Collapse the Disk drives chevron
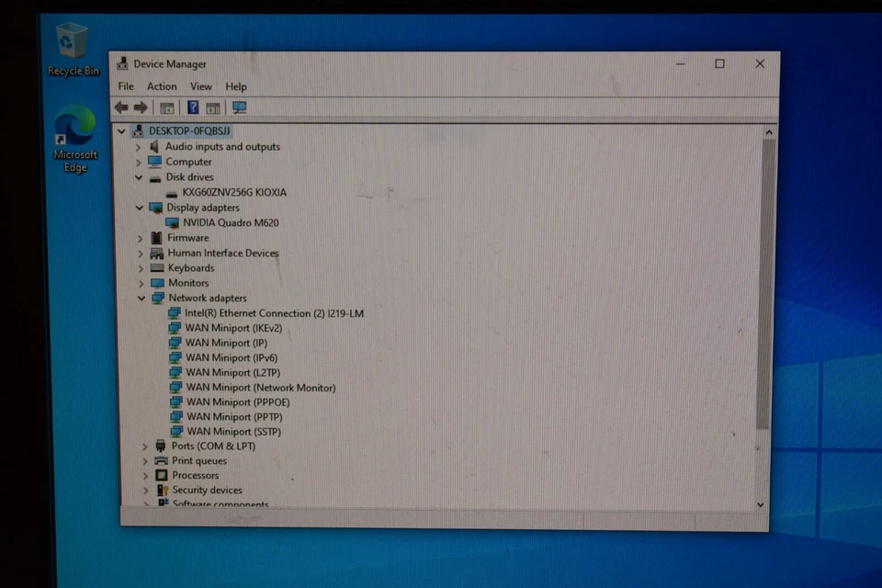Screen dimensions: 882x588 139,177
